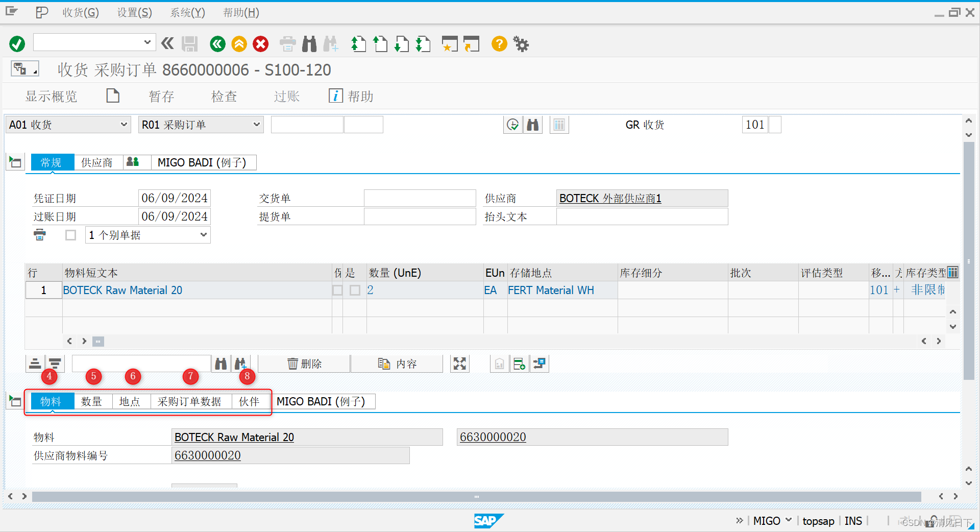Toggle the 是 checkbox in row 1
This screenshot has height=532, width=980.
click(x=355, y=290)
